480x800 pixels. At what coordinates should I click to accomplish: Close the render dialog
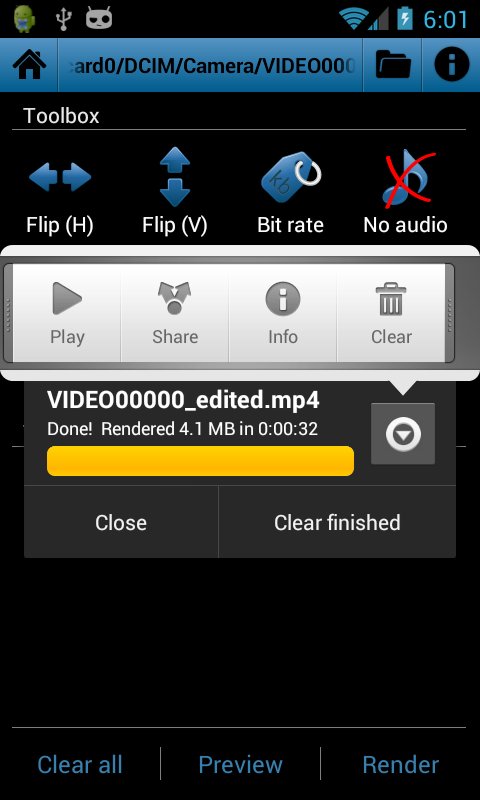(121, 522)
